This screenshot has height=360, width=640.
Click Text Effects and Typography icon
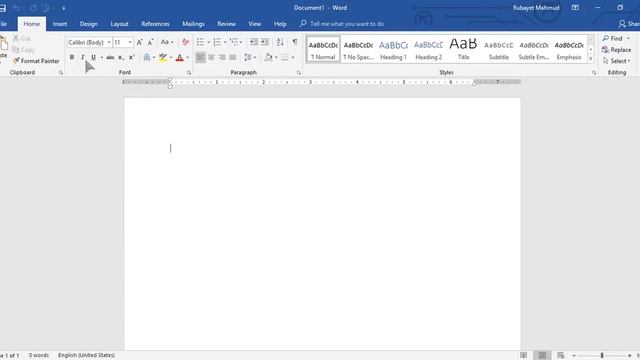tap(147, 58)
